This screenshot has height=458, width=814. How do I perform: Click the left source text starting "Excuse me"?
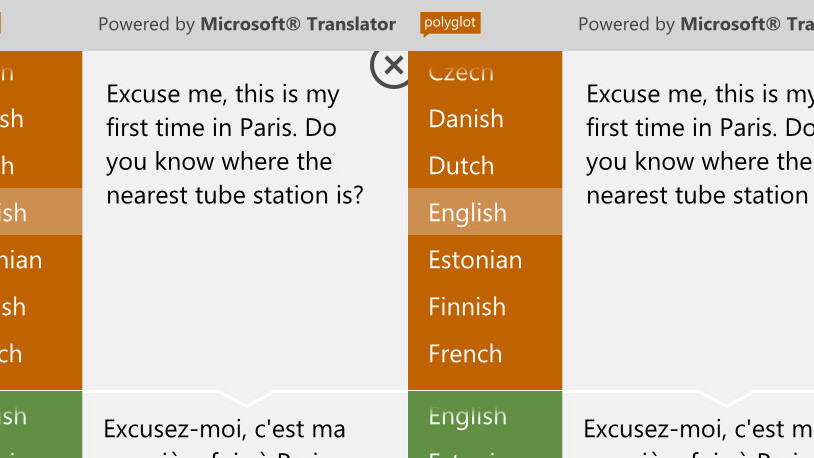tap(234, 144)
